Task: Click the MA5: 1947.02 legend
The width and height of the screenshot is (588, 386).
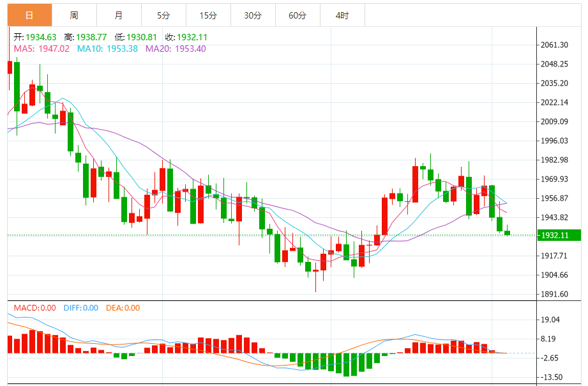Action: 41,49
